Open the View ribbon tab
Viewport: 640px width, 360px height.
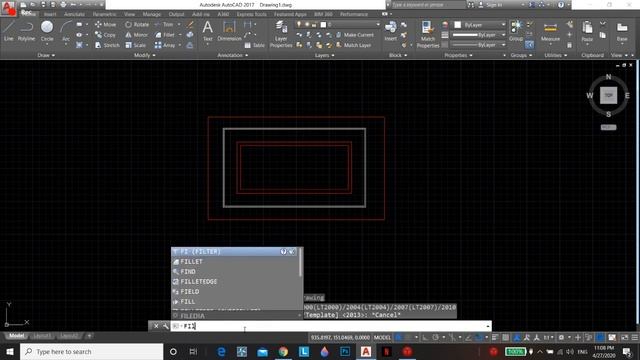pyautogui.click(x=129, y=14)
